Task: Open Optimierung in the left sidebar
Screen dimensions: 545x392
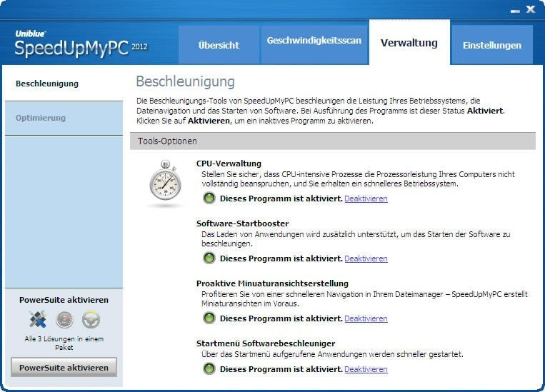Action: click(x=64, y=118)
